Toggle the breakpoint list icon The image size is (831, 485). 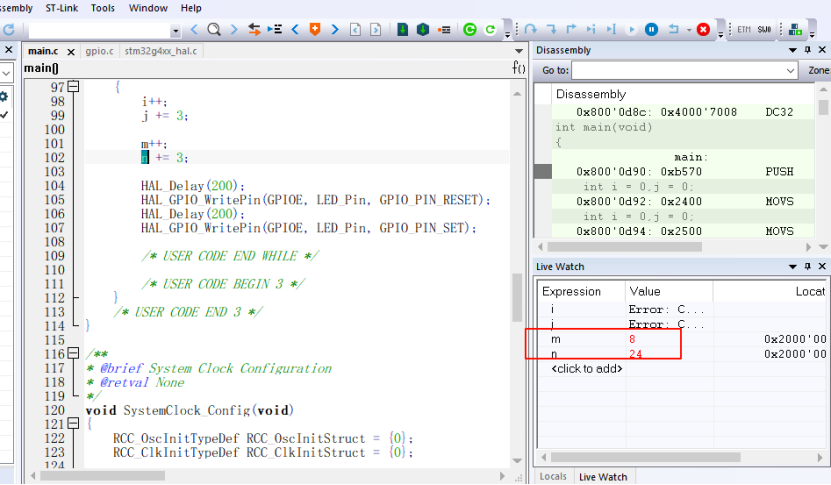tap(444, 30)
